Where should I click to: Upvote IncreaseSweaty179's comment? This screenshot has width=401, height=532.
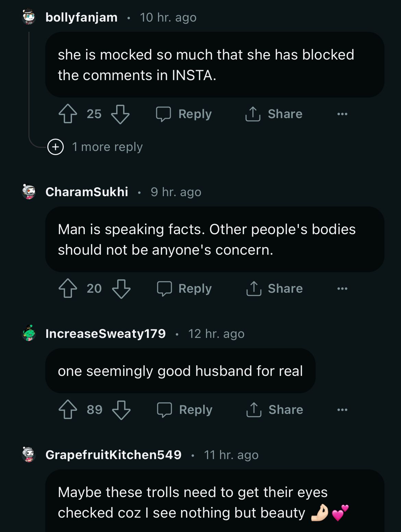[68, 409]
